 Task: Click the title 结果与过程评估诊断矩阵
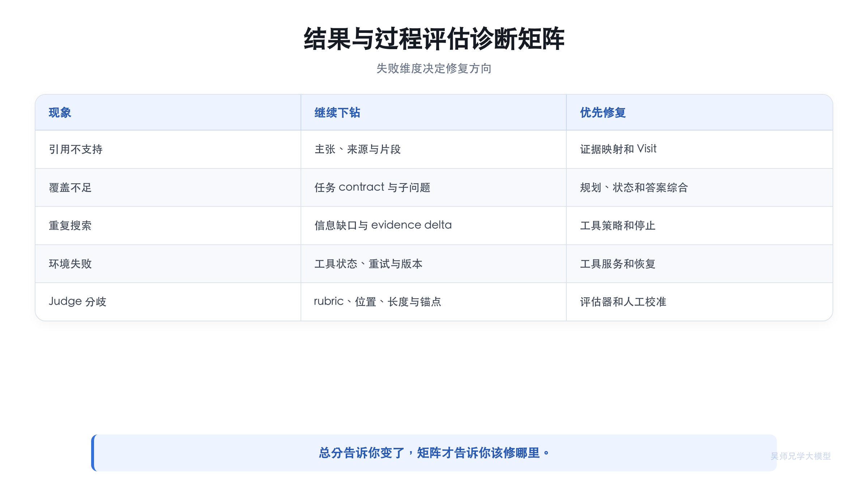[434, 39]
